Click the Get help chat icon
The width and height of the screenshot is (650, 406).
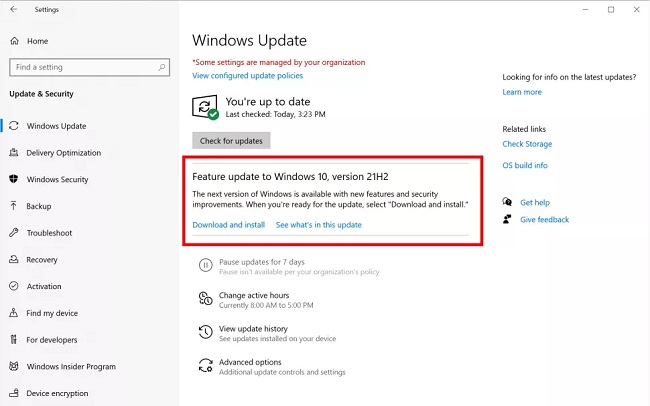click(x=507, y=202)
